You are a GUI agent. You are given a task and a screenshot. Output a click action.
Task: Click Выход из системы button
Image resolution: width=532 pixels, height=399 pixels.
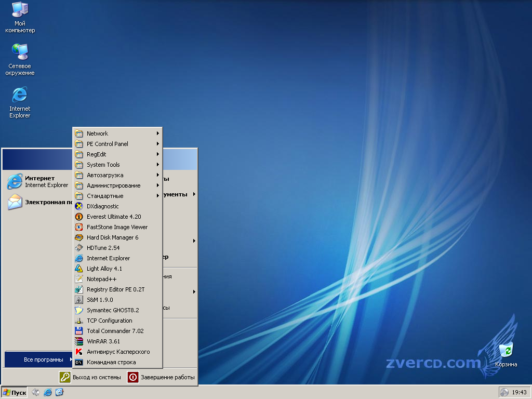tap(90, 377)
